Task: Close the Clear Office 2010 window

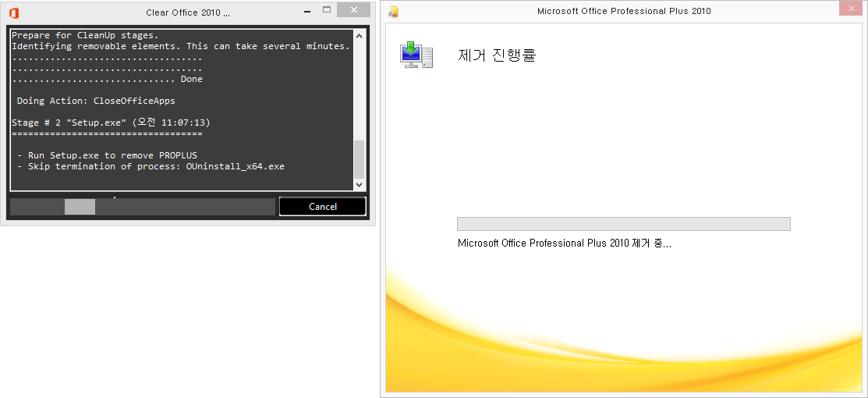Action: (x=354, y=10)
